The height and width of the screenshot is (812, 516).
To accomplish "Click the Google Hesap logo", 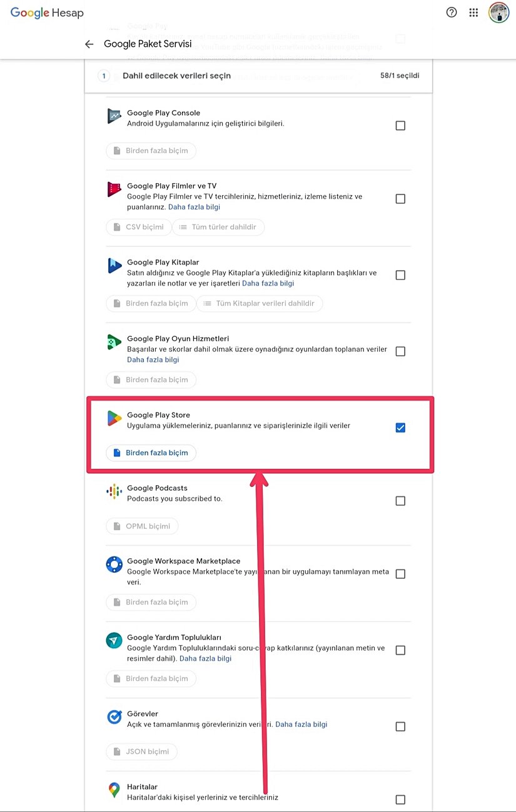I will click(x=47, y=13).
